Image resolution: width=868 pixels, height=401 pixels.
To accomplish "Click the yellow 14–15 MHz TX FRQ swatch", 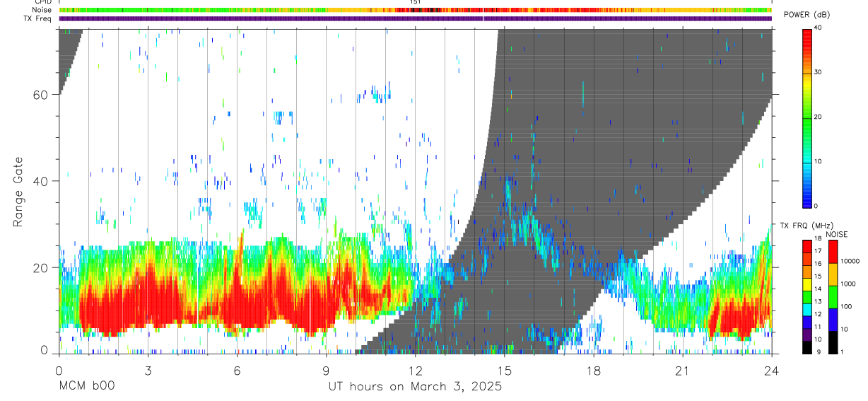I will pos(807,285).
